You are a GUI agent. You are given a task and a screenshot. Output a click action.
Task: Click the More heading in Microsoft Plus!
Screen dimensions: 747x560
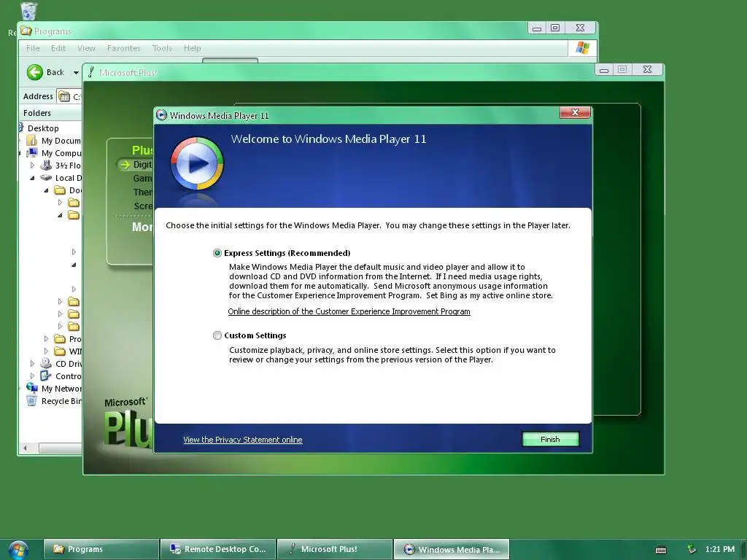click(x=142, y=227)
